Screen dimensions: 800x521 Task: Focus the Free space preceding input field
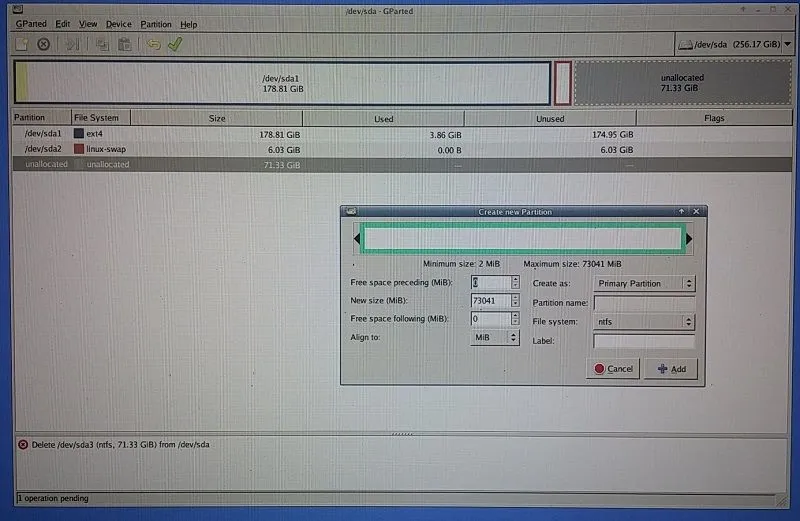tap(491, 282)
